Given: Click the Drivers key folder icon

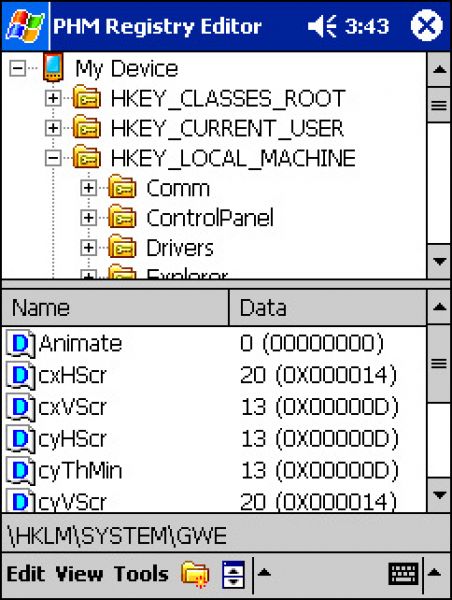Looking at the screenshot, I should (x=122, y=246).
